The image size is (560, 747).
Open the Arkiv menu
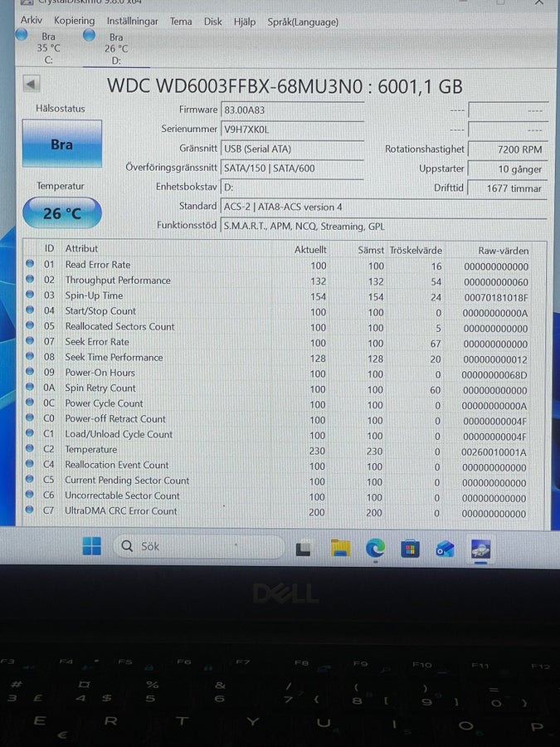32,20
